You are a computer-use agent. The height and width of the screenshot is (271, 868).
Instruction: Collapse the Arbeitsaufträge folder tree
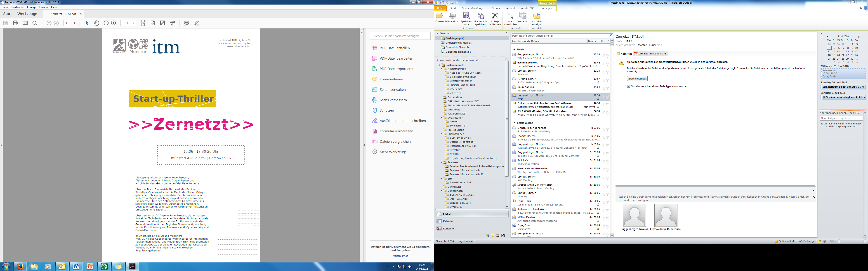tap(442, 69)
